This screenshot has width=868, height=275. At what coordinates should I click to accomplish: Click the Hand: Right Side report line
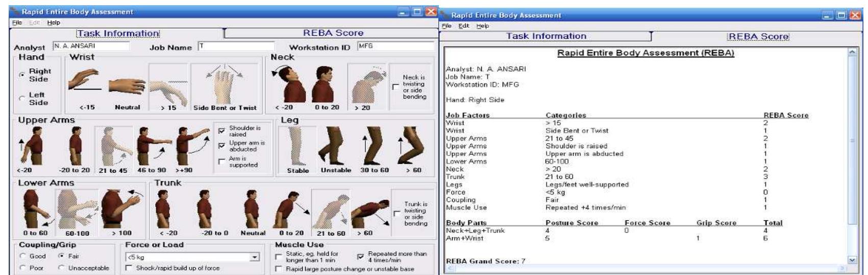(475, 100)
